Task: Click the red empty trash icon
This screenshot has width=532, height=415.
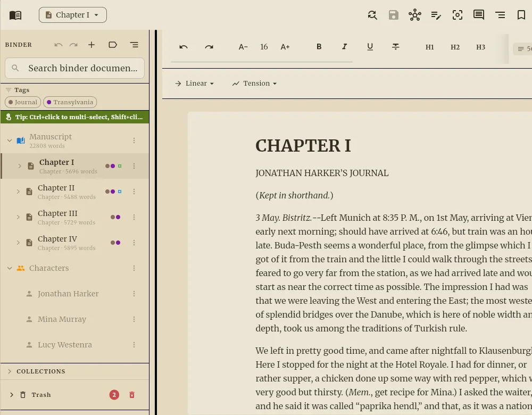Action: tap(132, 395)
